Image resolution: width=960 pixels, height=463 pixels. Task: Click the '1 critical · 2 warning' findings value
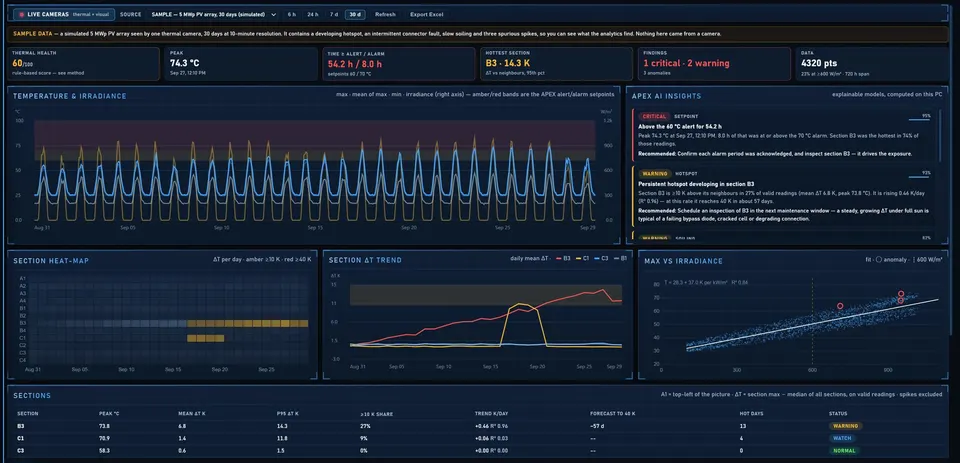click(x=686, y=63)
